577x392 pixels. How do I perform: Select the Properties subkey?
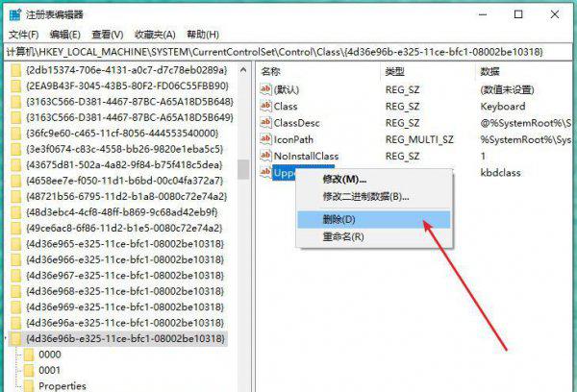[63, 385]
